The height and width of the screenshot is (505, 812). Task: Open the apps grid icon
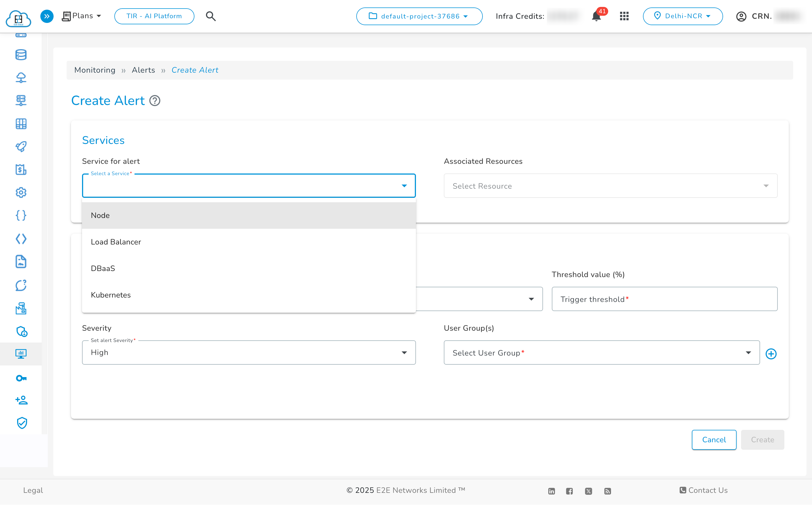click(x=624, y=16)
